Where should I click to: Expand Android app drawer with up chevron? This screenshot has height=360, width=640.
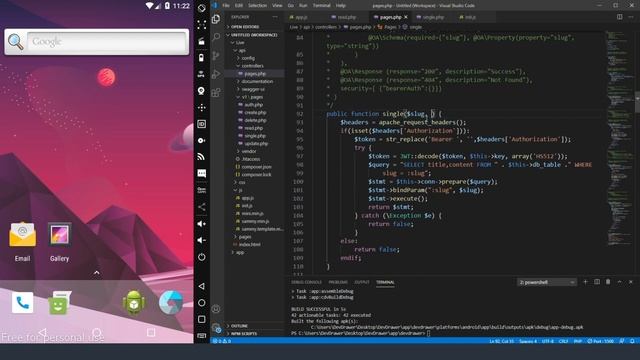tap(97, 273)
